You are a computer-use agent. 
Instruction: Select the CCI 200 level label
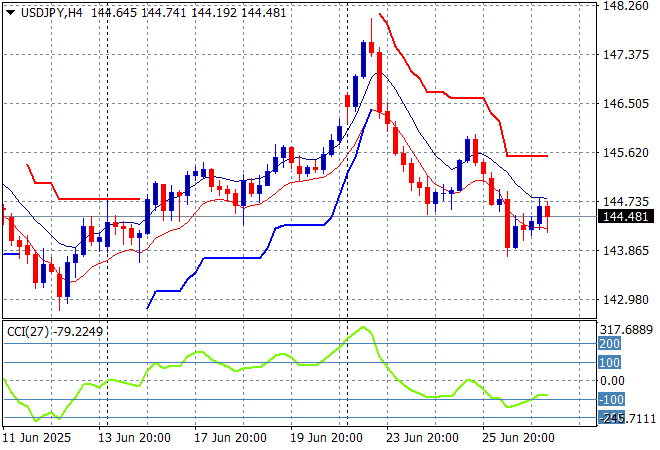tap(609, 344)
